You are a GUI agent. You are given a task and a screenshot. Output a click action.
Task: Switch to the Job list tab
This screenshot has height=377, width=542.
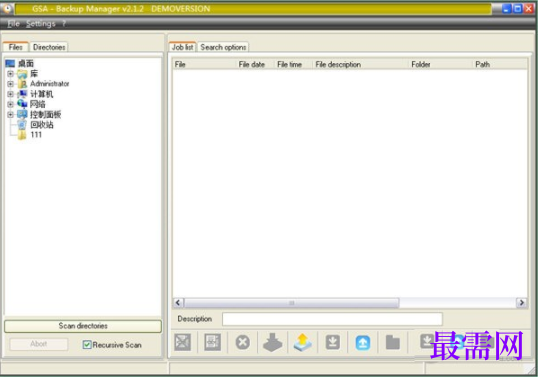point(183,47)
